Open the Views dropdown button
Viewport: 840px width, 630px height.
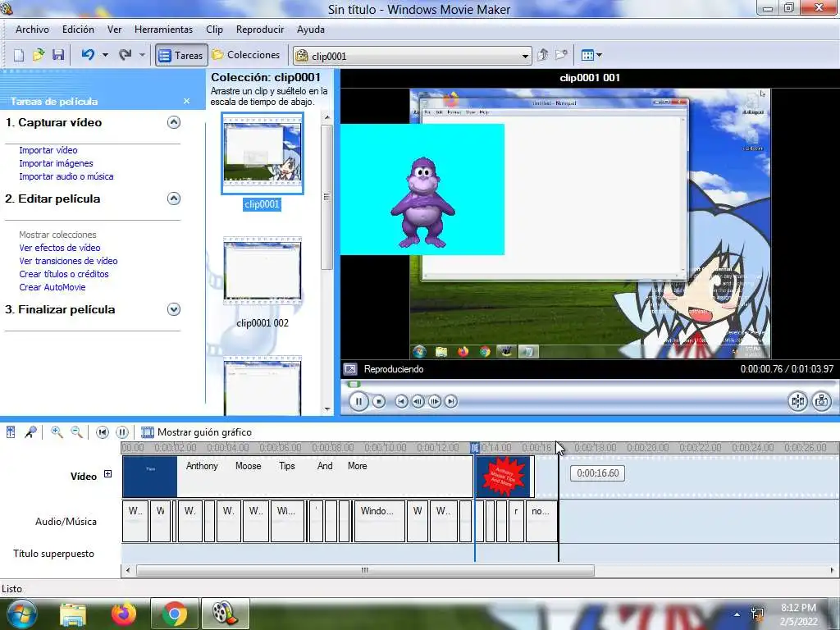591,55
